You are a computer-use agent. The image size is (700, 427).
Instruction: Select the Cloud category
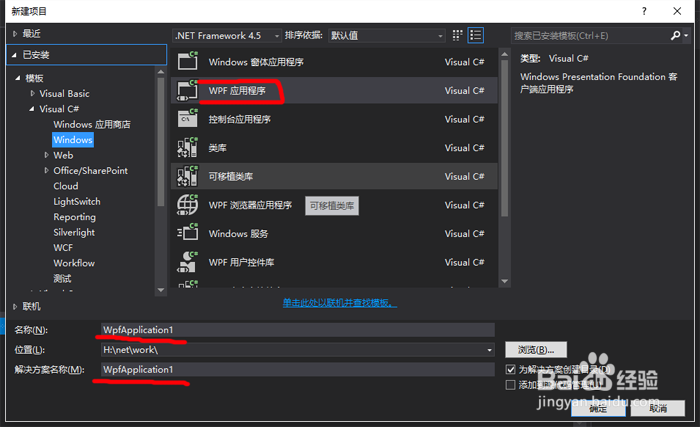[66, 186]
